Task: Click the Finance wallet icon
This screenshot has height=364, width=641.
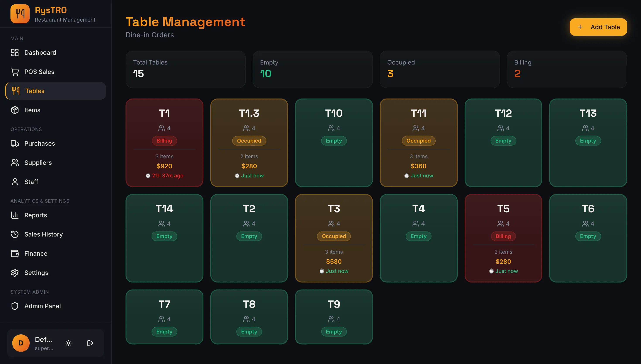Action: tap(15, 253)
